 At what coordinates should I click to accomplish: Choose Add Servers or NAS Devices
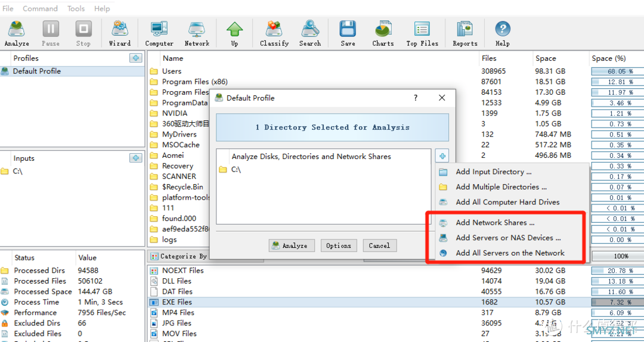(x=512, y=238)
